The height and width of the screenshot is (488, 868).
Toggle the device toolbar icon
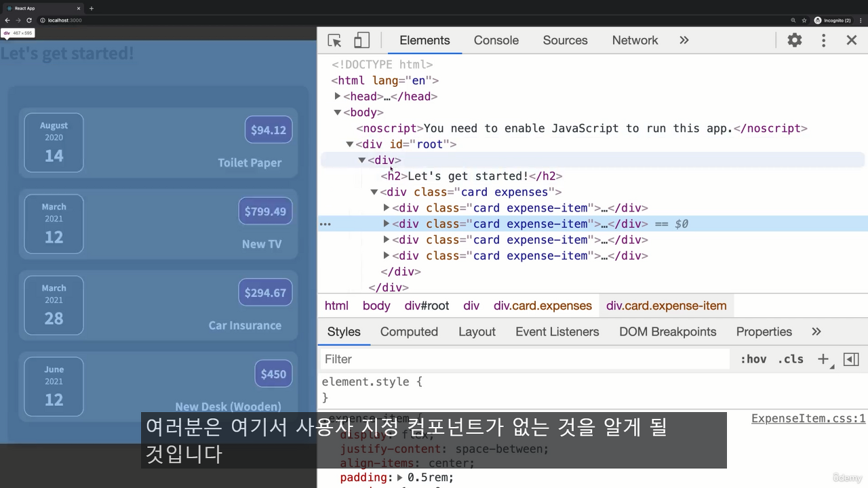[x=361, y=41]
